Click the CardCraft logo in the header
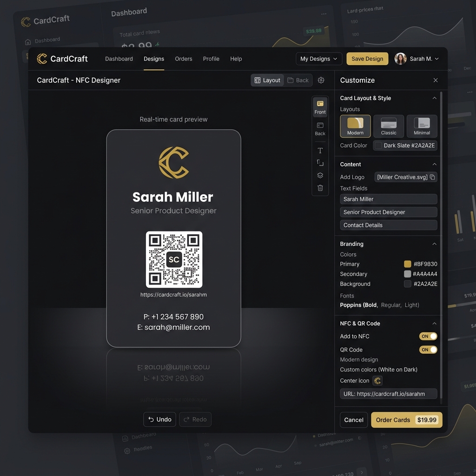Viewport: 476px width, 476px height. pos(62,59)
